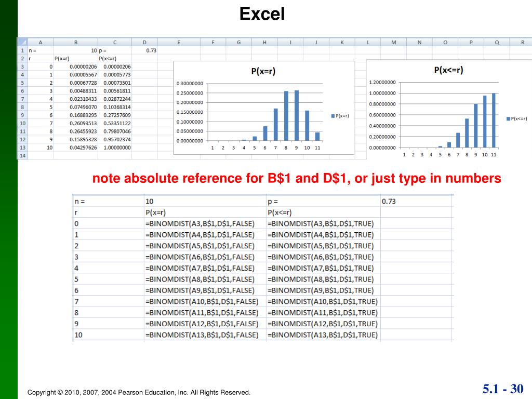Click the Pearson copyright text

pos(139,393)
